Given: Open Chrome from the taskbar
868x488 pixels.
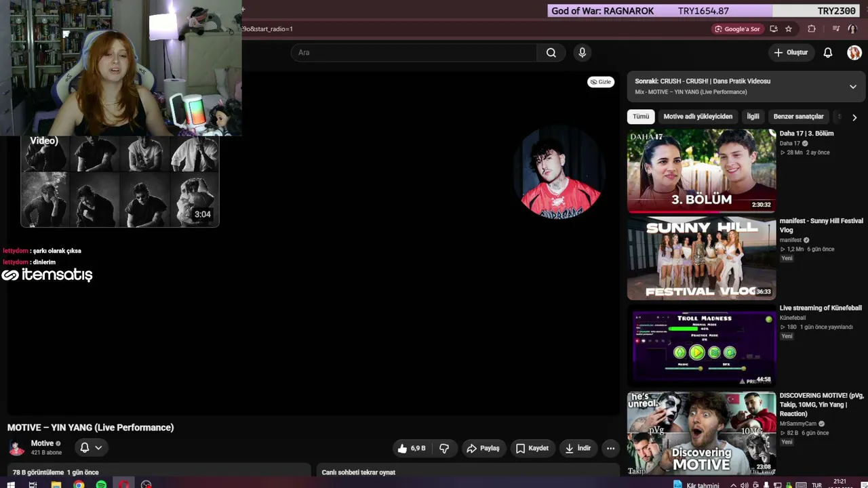Looking at the screenshot, I should [79, 485].
